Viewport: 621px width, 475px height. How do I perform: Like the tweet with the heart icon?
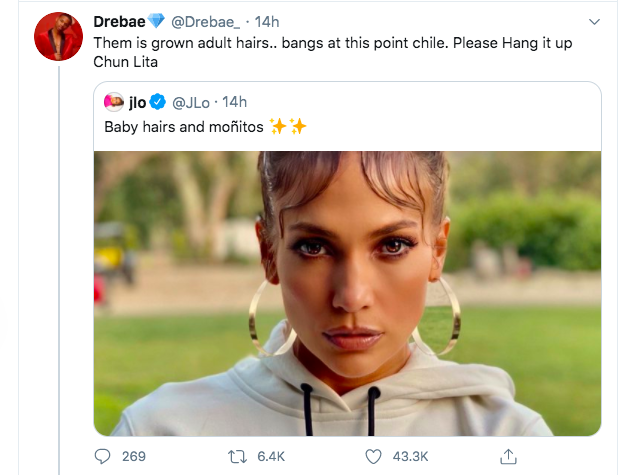tap(373, 456)
